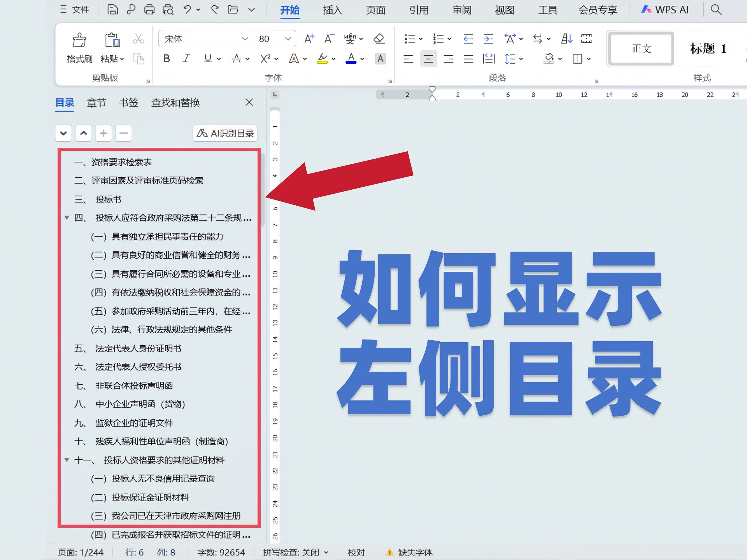Screen dimensions: 747x560
Task: Open line spacing dropdown
Action: (521, 59)
